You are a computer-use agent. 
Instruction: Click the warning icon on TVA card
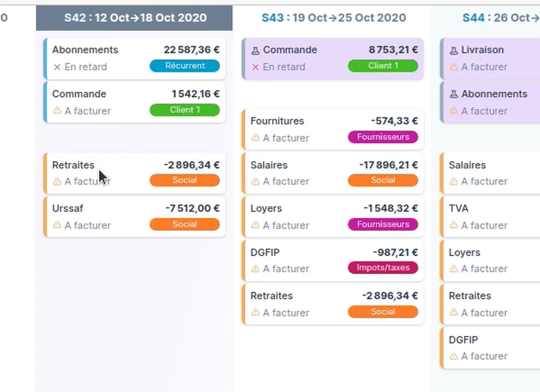coord(454,225)
